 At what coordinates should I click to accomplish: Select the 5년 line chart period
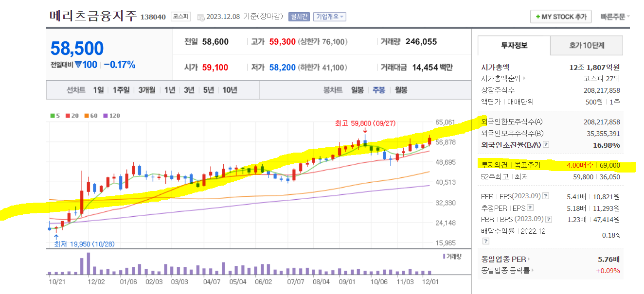tap(209, 90)
